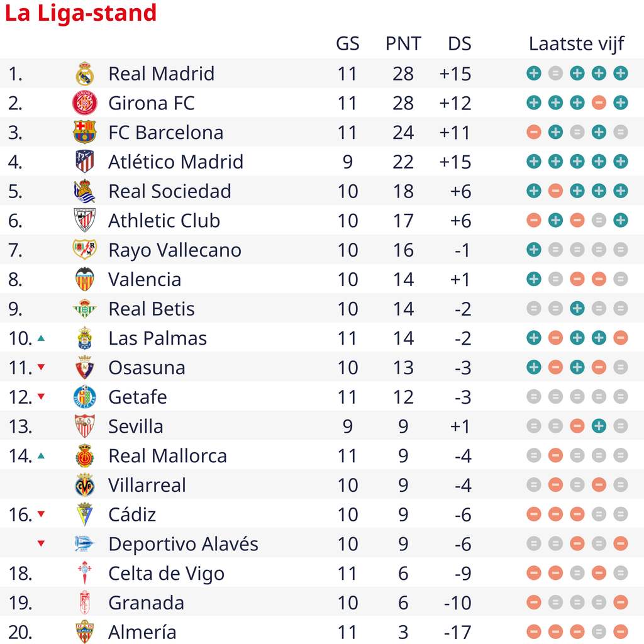Click the DS column header

(460, 43)
